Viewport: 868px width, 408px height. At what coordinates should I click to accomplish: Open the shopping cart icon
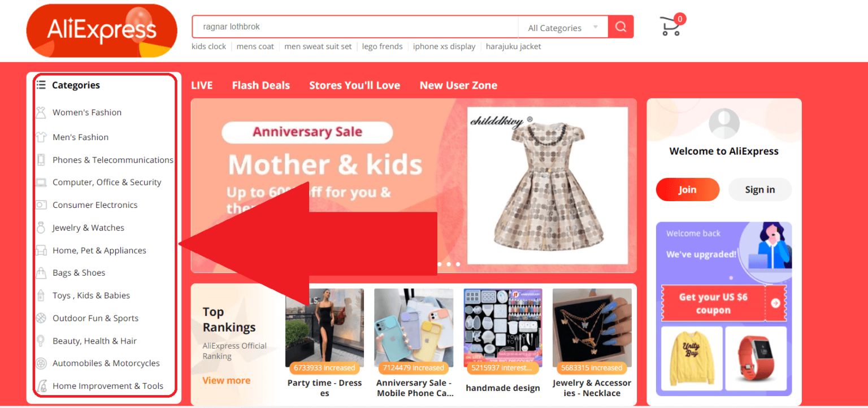pos(672,26)
